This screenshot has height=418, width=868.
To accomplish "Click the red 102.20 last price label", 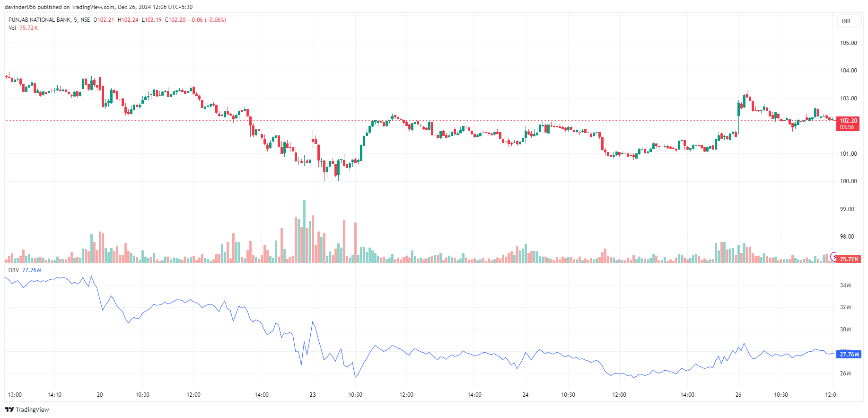I will pos(848,124).
